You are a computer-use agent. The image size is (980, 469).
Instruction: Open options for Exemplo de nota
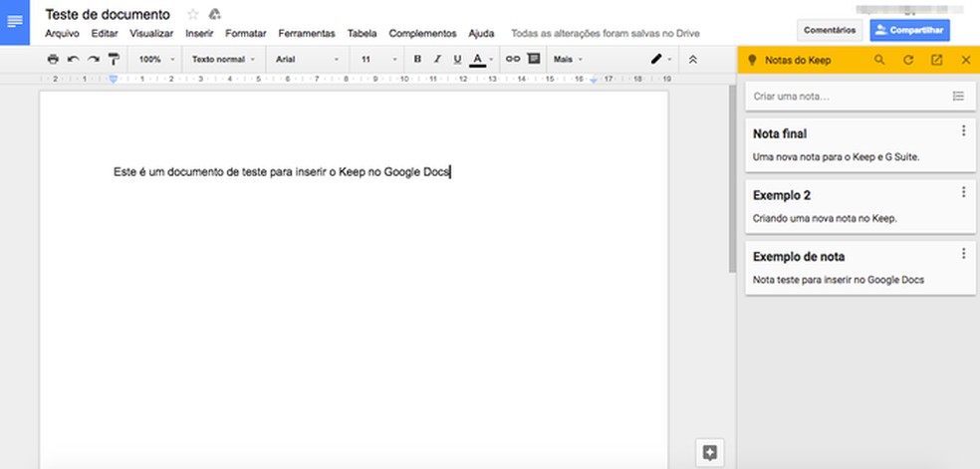[963, 253]
